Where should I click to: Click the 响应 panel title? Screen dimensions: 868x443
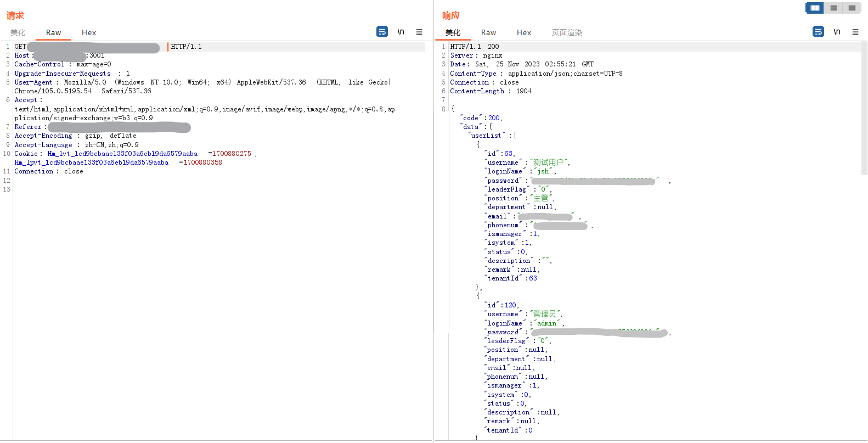tap(451, 15)
